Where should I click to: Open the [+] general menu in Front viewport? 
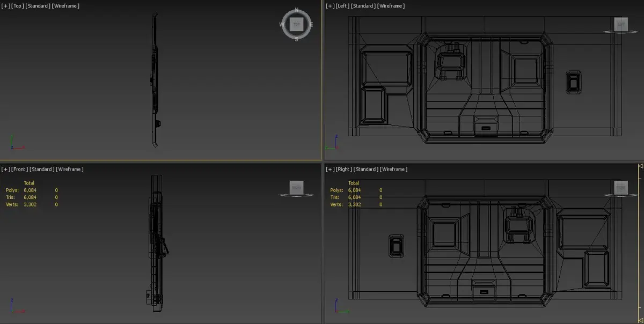5,169
